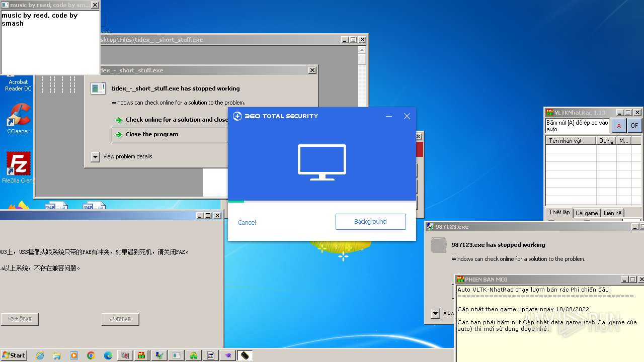Click the VLTKNhatRac title bar icon

tap(550, 113)
